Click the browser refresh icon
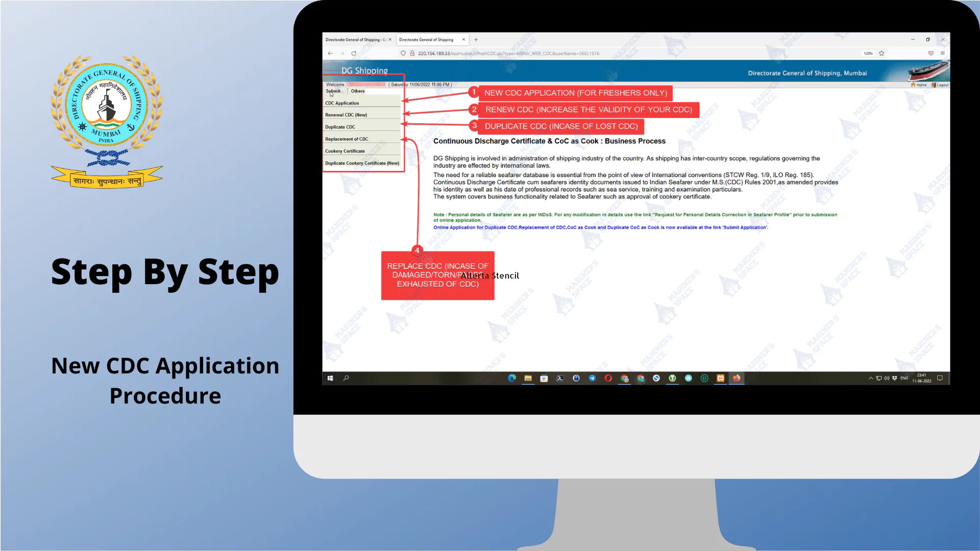Screen dimensions: 980x551 (354, 53)
